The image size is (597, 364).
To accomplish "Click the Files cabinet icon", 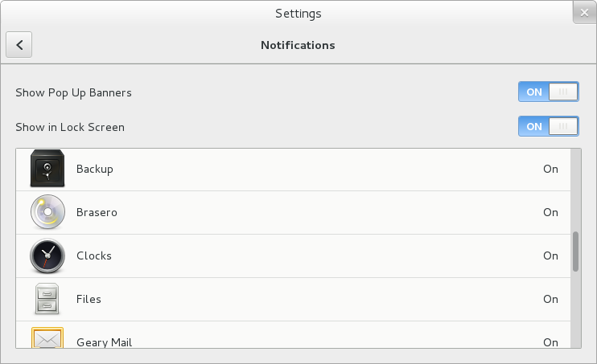I will coord(47,299).
